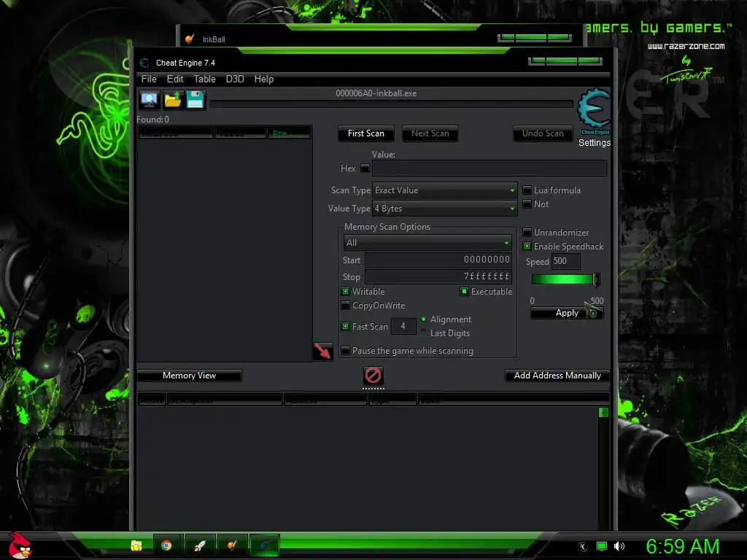Open the File menu

click(149, 79)
